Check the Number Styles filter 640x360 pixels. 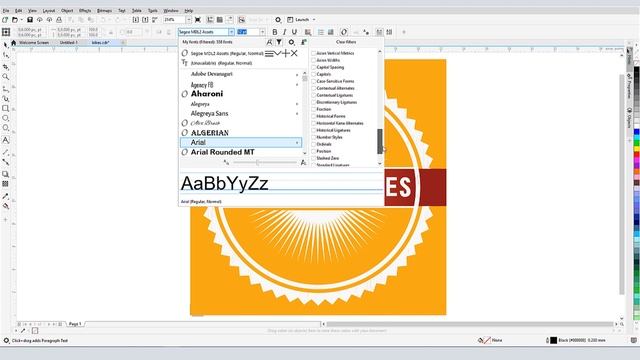click(313, 137)
